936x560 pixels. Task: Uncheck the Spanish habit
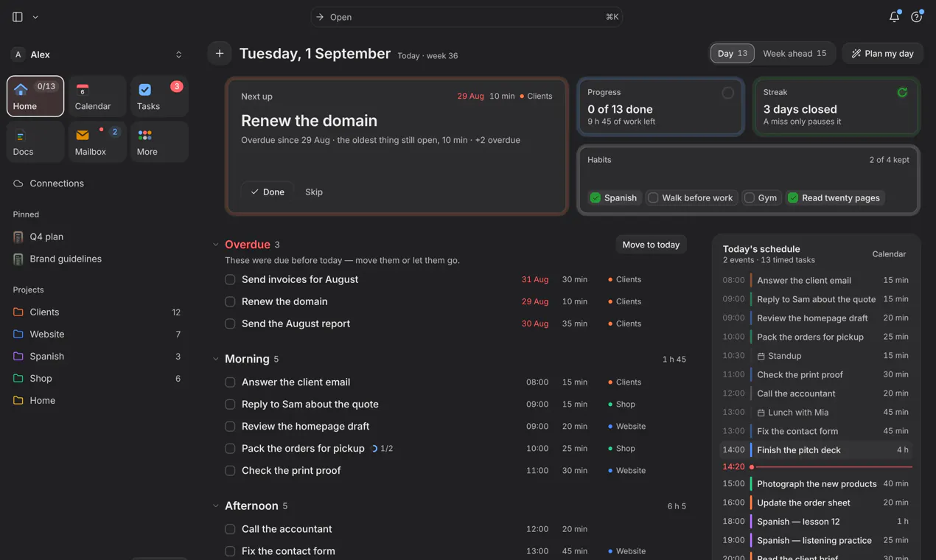click(x=613, y=197)
